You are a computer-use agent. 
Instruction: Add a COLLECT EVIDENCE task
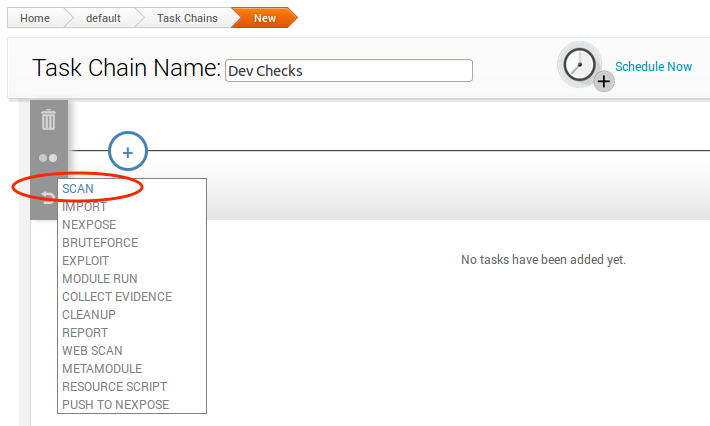pos(117,297)
